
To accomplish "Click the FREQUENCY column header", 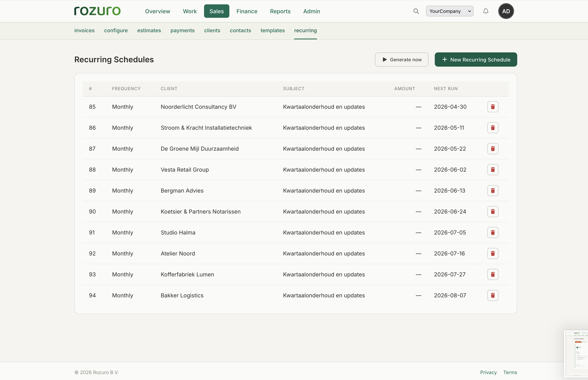I will [x=126, y=89].
